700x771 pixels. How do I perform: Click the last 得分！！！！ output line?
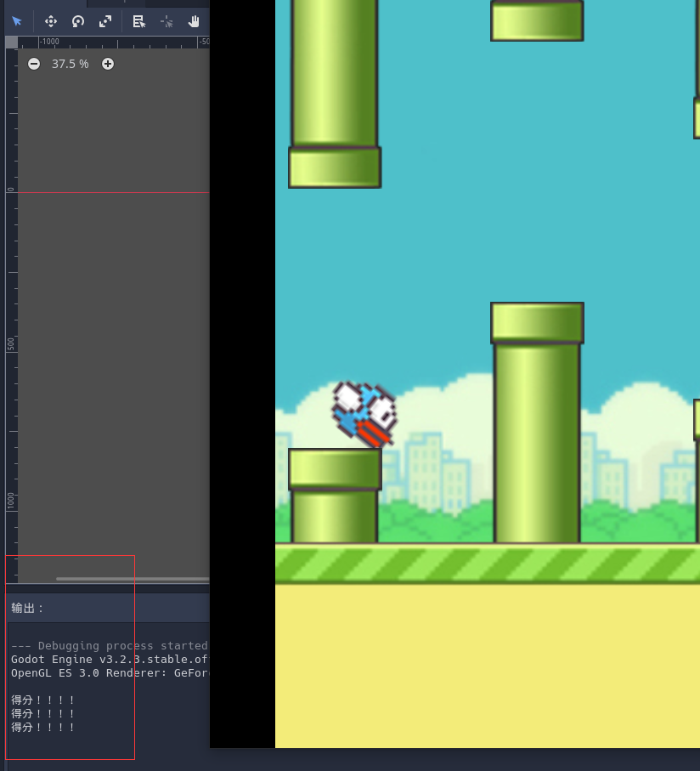pyautogui.click(x=42, y=727)
